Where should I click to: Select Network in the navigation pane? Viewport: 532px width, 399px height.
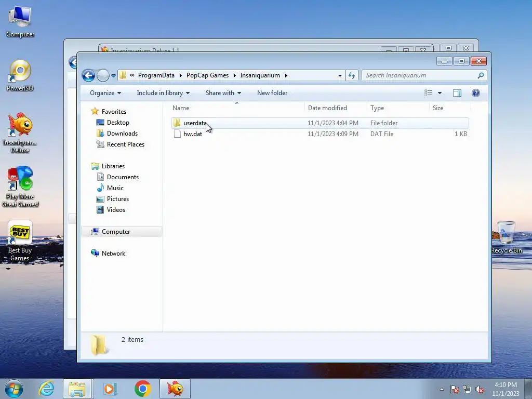(113, 254)
